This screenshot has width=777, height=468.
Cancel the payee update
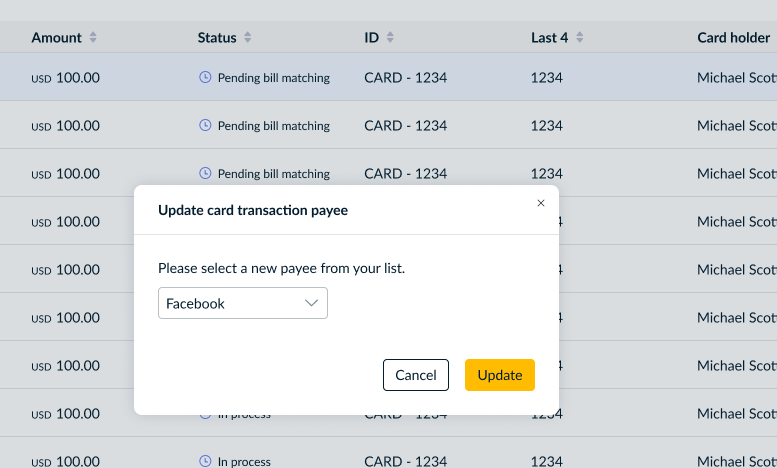coord(416,375)
